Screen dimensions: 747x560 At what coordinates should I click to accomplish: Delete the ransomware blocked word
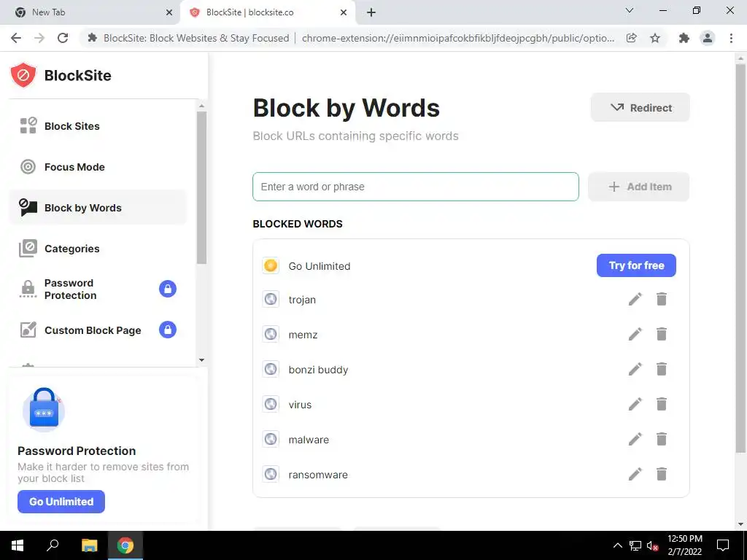coord(661,474)
